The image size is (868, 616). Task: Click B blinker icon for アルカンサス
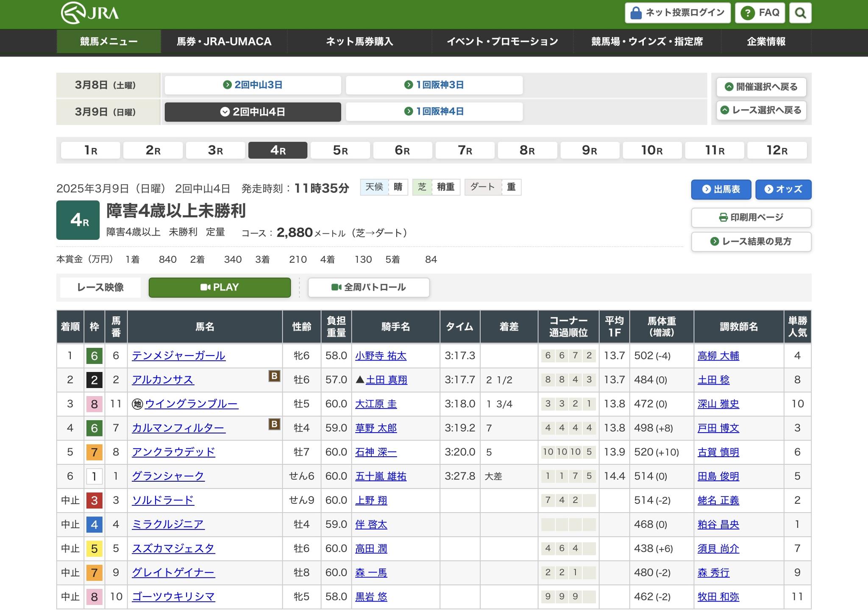(274, 376)
